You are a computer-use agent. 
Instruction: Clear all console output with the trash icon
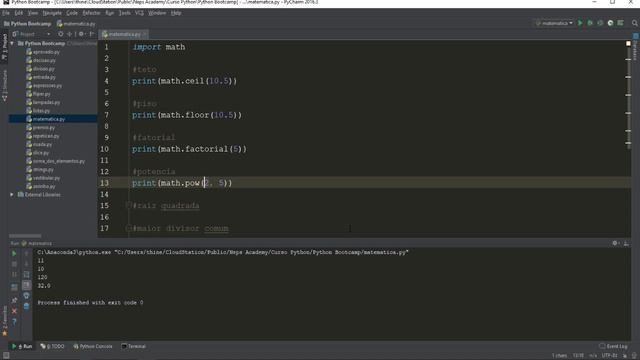click(27, 306)
